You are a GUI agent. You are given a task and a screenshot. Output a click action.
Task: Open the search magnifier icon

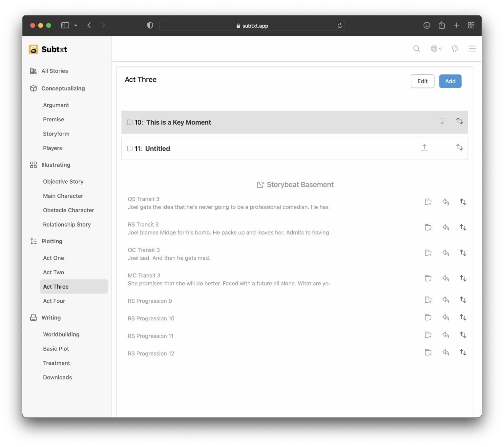[x=416, y=49]
